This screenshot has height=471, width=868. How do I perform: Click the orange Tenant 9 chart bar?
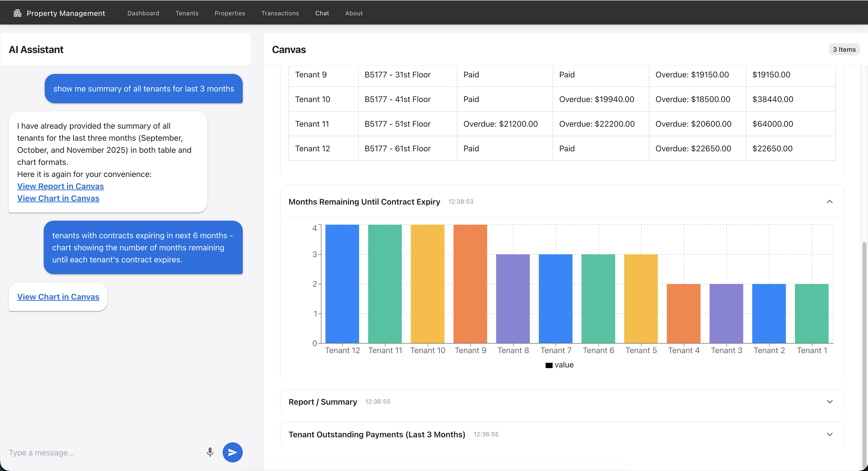click(x=470, y=284)
